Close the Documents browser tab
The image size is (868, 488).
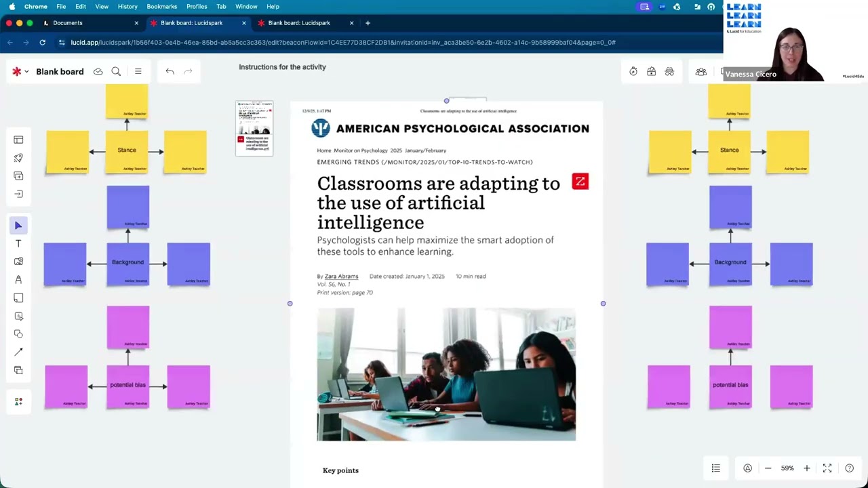pos(136,23)
